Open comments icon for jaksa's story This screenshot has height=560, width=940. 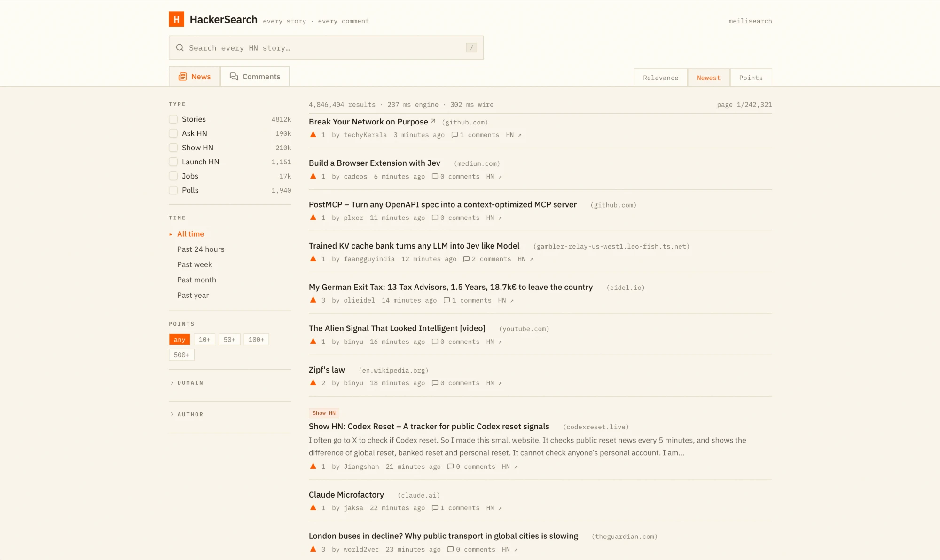click(x=435, y=508)
